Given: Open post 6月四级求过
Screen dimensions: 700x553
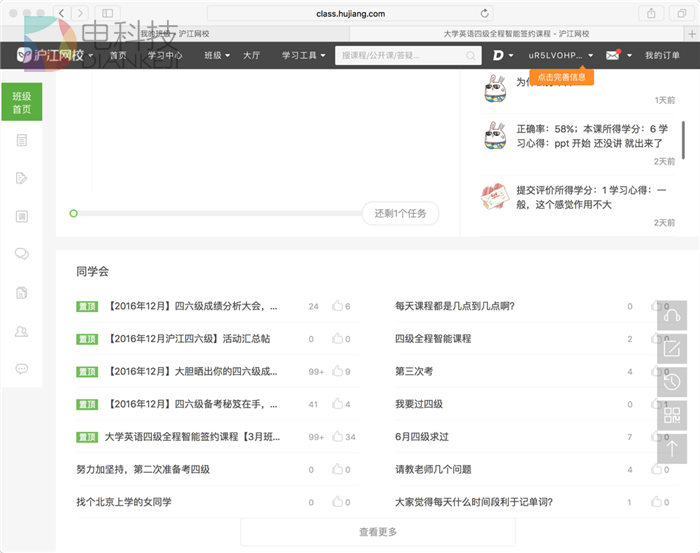Looking at the screenshot, I should point(422,437).
